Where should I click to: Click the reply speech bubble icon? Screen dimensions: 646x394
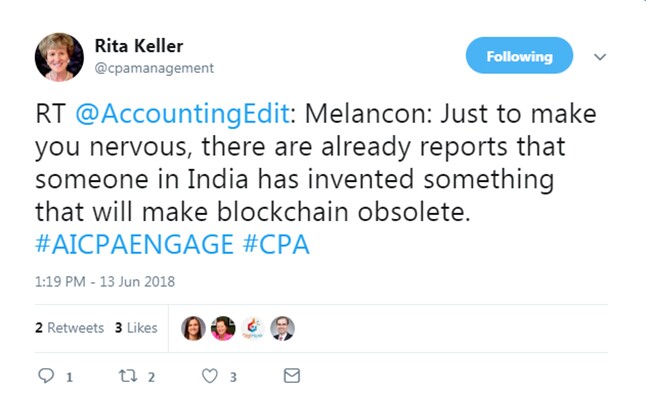[x=46, y=375]
